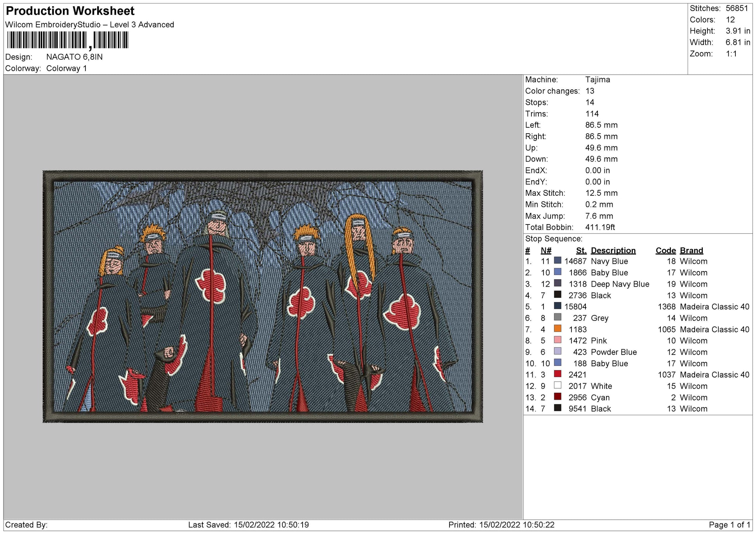Click the Stitches count 56851
This screenshot has height=534, width=756.
(x=737, y=8)
